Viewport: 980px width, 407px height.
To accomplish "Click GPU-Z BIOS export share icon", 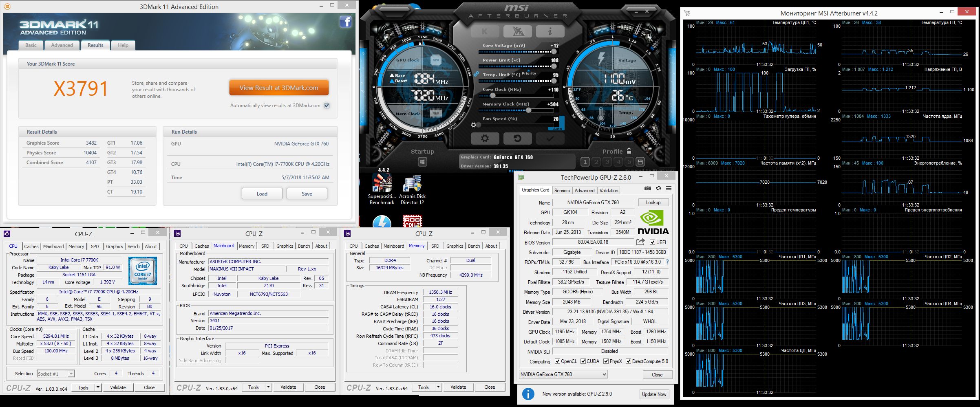I will click(640, 242).
